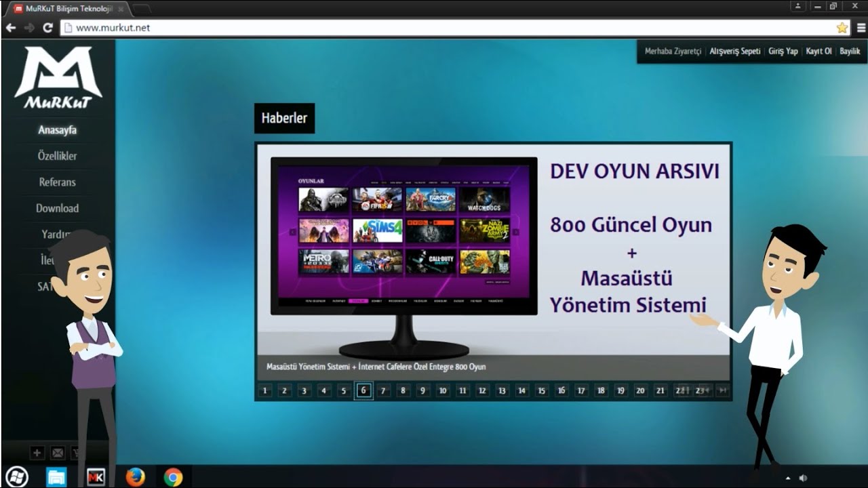Image resolution: width=868 pixels, height=488 pixels.
Task: View news slide 17
Action: pyautogui.click(x=581, y=390)
